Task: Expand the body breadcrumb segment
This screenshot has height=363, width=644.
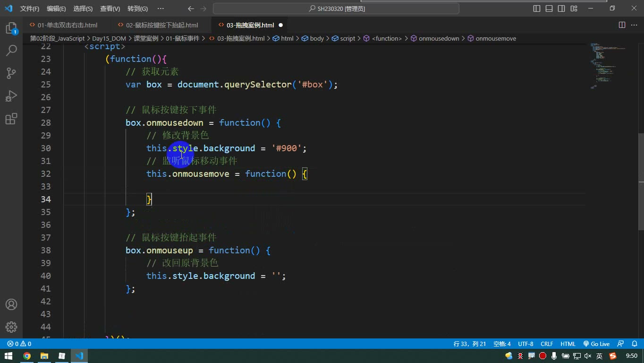Action: click(x=313, y=39)
